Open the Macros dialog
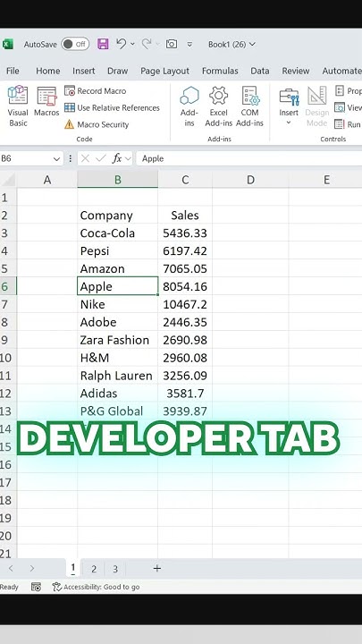362x644 pixels. [x=46, y=101]
